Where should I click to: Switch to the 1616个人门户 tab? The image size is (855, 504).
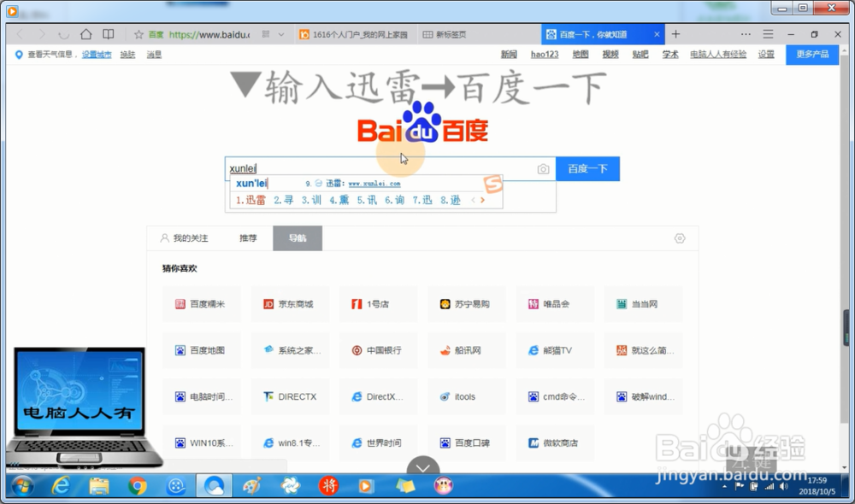355,34
